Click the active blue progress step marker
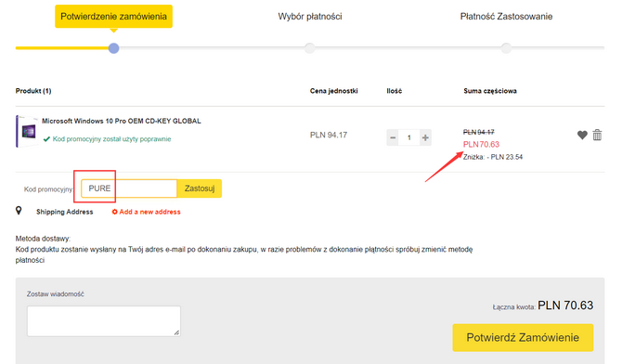The image size is (622, 364). 114,48
